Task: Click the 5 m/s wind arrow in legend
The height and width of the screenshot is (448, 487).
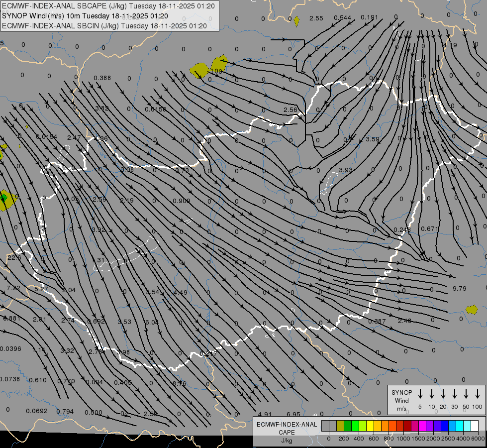Action: (x=420, y=394)
